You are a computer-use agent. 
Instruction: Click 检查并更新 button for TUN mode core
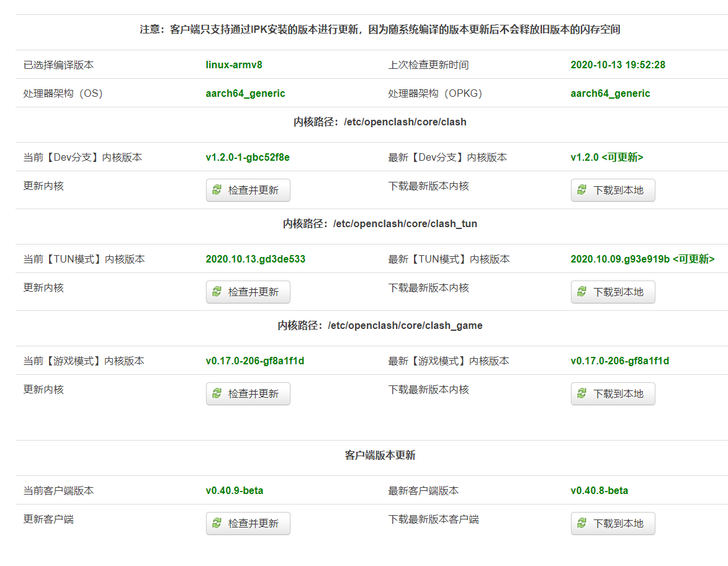click(248, 292)
